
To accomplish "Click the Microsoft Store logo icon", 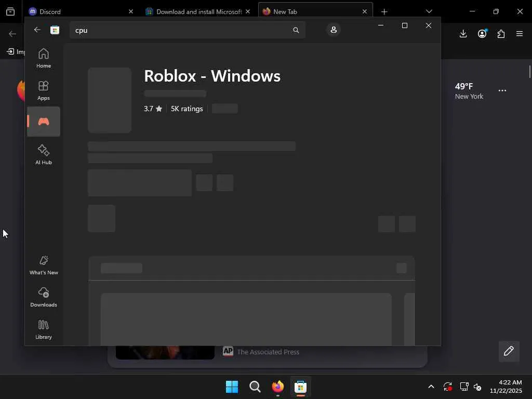I will coord(55,30).
